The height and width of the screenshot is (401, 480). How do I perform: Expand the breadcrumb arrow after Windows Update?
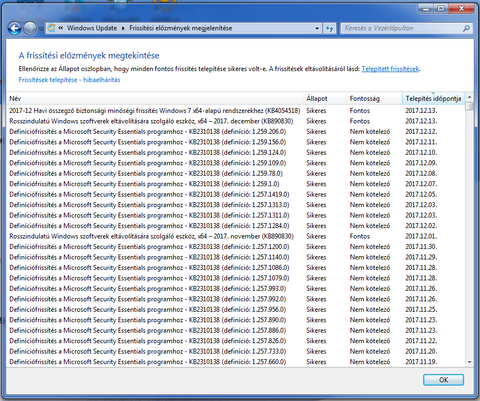pyautogui.click(x=123, y=28)
